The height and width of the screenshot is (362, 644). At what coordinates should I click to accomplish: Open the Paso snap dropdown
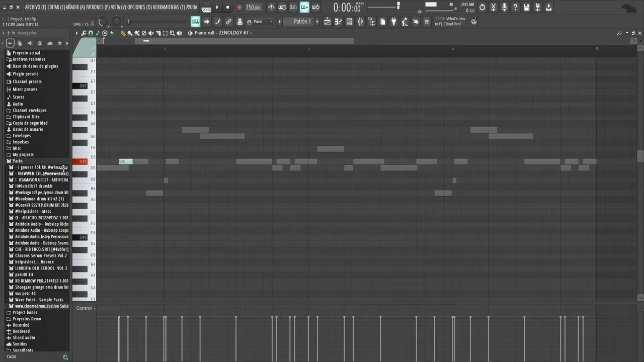264,22
